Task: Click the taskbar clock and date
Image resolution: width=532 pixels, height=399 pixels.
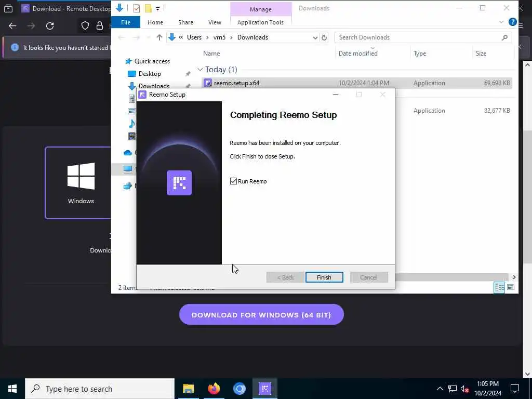Action: click(x=487, y=389)
